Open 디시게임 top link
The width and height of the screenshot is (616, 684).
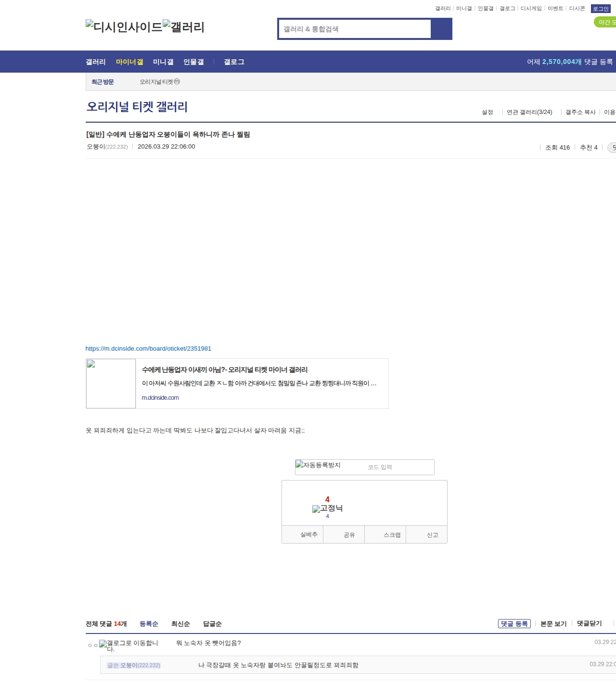point(531,9)
